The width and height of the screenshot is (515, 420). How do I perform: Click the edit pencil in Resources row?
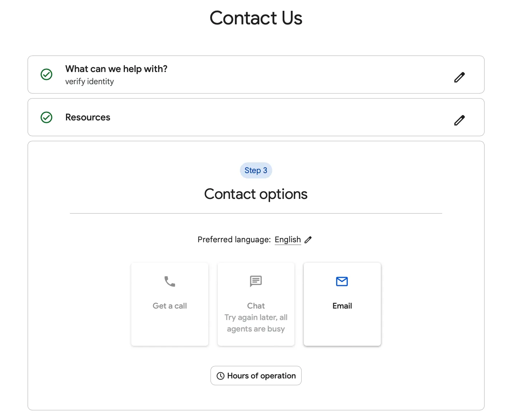click(x=459, y=120)
